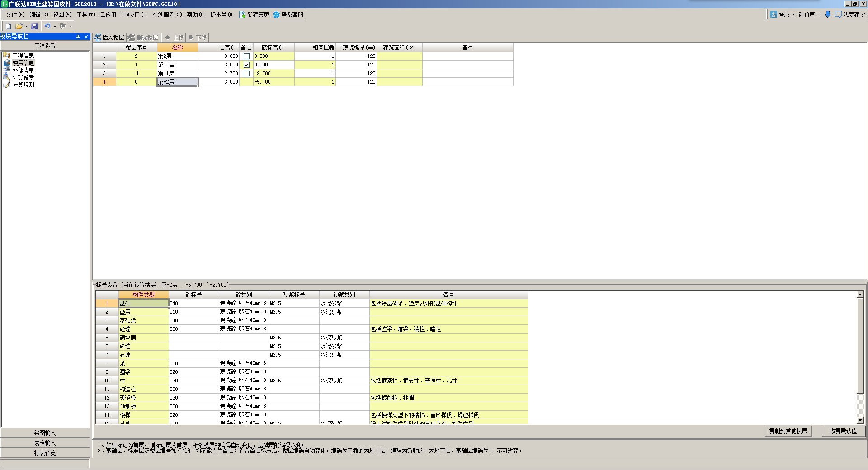The width and height of the screenshot is (868, 470).
Task: Click 我要建议 suggestion button
Action: (850, 14)
